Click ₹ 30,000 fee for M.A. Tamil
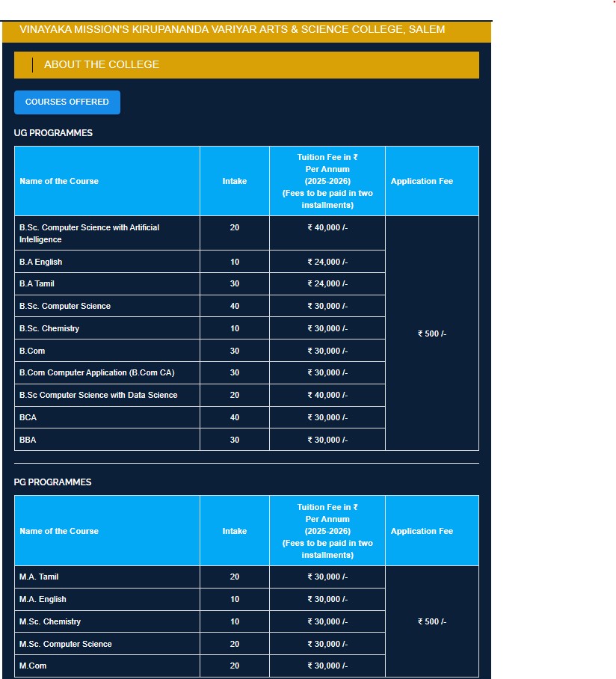 tap(327, 577)
